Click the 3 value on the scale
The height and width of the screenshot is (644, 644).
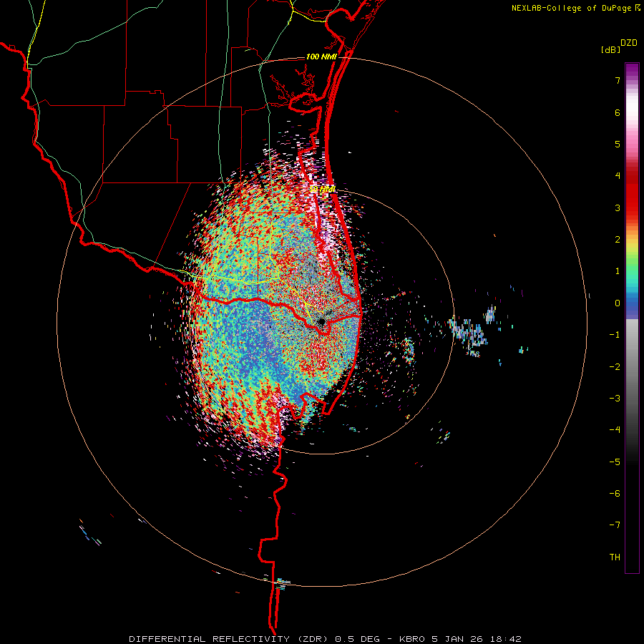click(618, 208)
